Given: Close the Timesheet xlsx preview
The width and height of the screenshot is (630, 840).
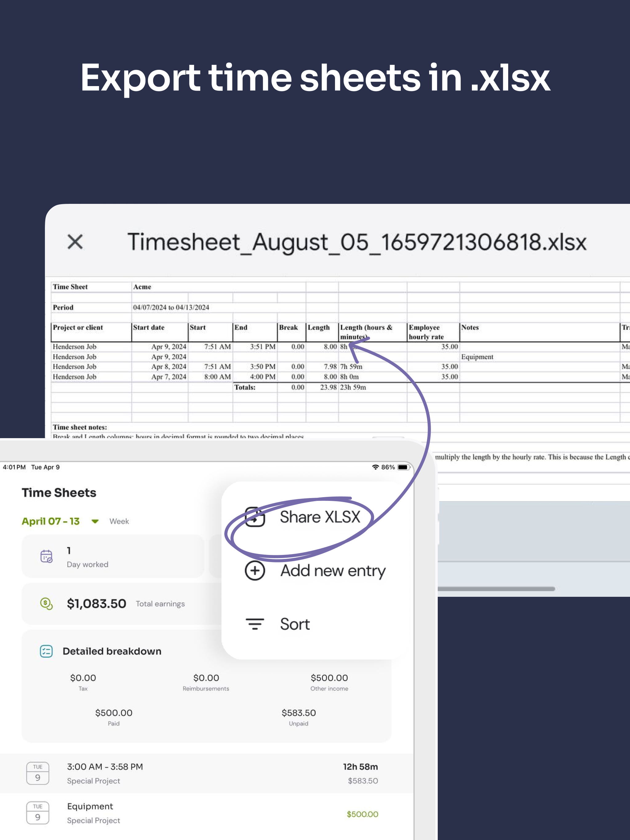Looking at the screenshot, I should pos(75,242).
